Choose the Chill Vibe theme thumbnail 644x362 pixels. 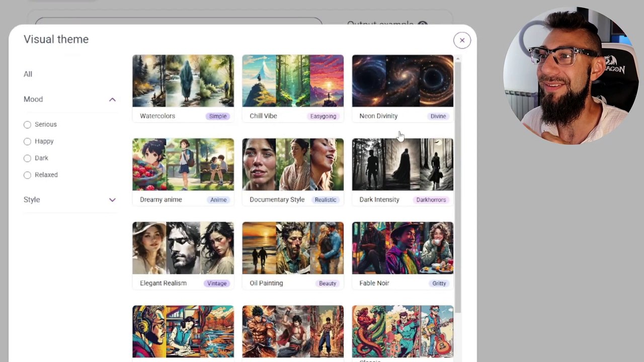click(x=293, y=81)
